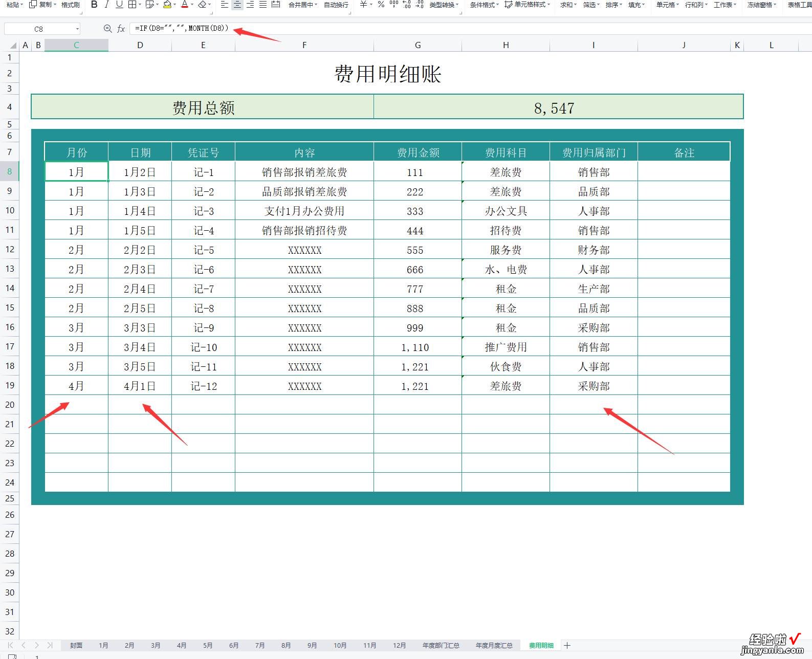Select the 费用明细 sheet tab

click(541, 645)
